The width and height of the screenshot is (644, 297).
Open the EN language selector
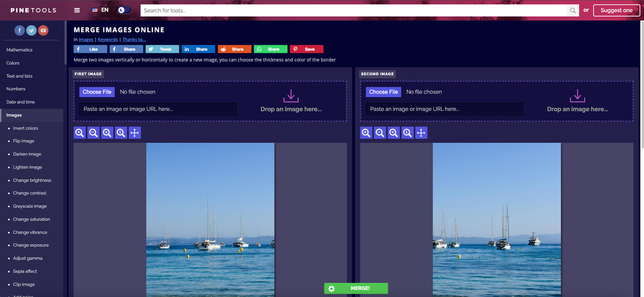point(100,10)
